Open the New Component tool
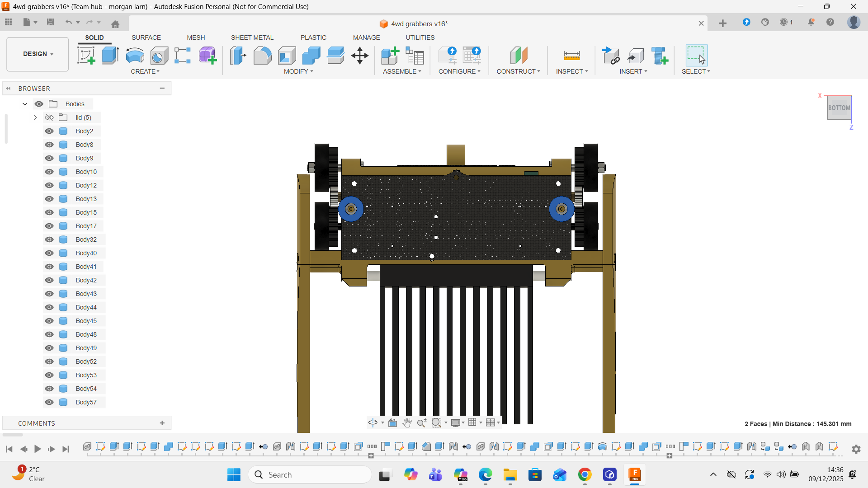868x488 pixels. click(x=390, y=56)
